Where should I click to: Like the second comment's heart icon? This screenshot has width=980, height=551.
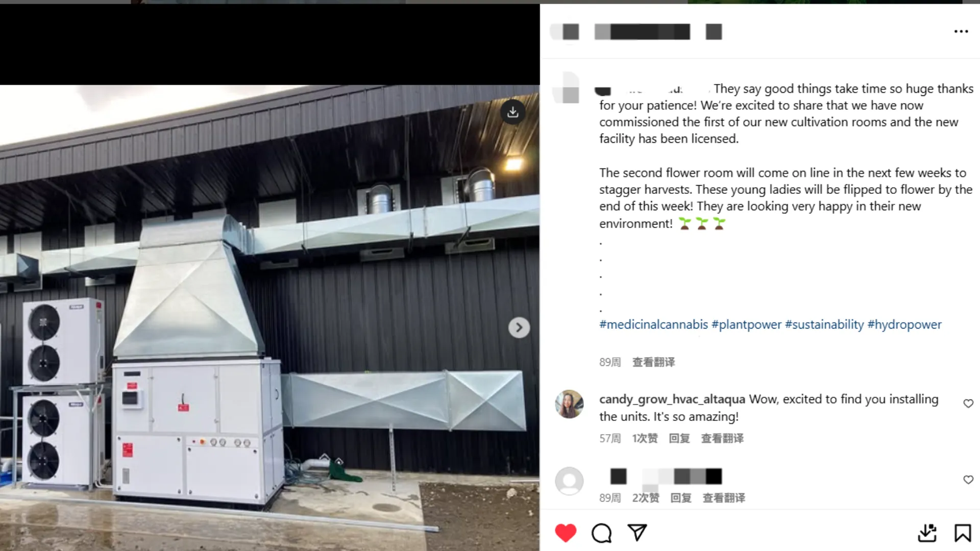[x=968, y=480]
